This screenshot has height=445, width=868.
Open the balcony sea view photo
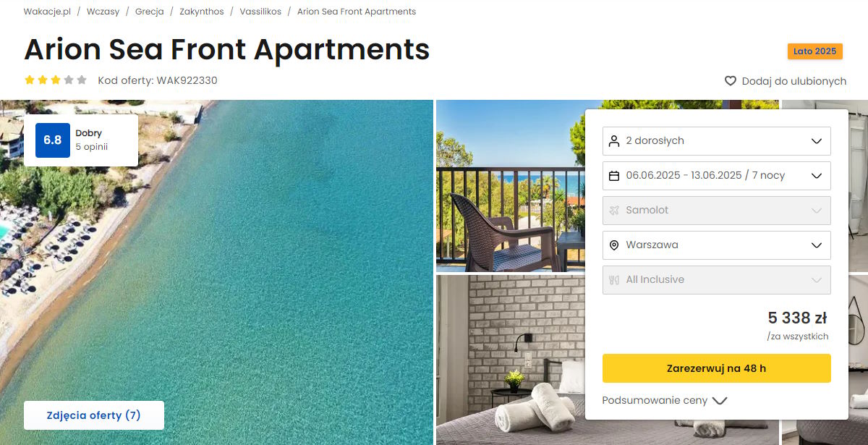511,185
